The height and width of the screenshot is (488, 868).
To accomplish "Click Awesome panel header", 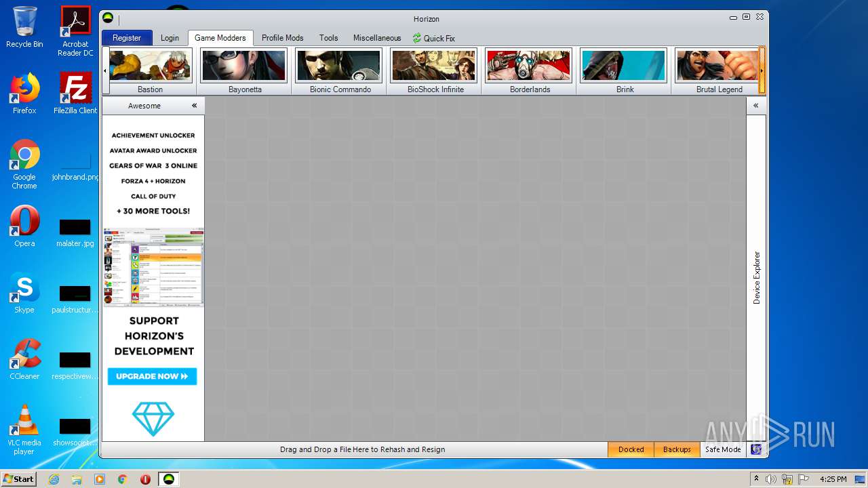I will pyautogui.click(x=144, y=106).
